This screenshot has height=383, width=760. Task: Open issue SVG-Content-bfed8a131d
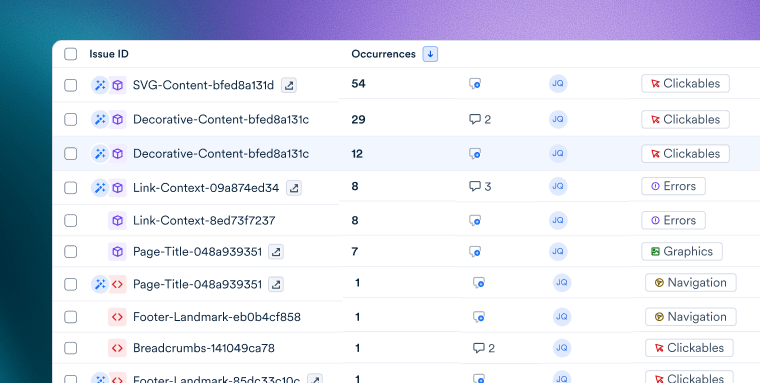pos(204,85)
